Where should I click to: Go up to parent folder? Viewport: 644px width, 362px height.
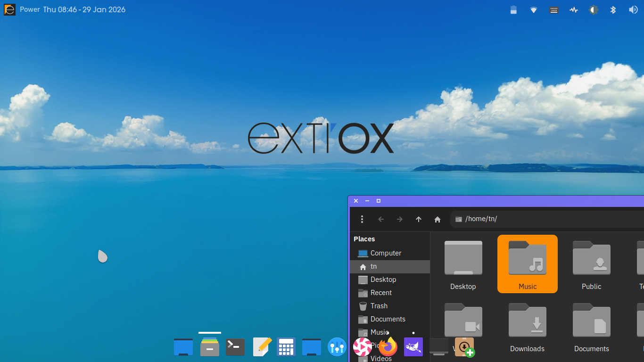pyautogui.click(x=419, y=219)
